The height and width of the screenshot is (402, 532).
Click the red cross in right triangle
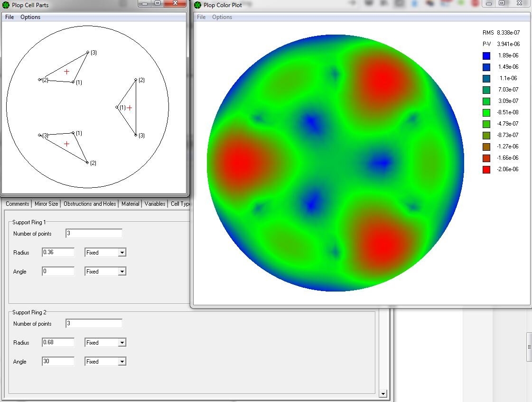(x=129, y=108)
